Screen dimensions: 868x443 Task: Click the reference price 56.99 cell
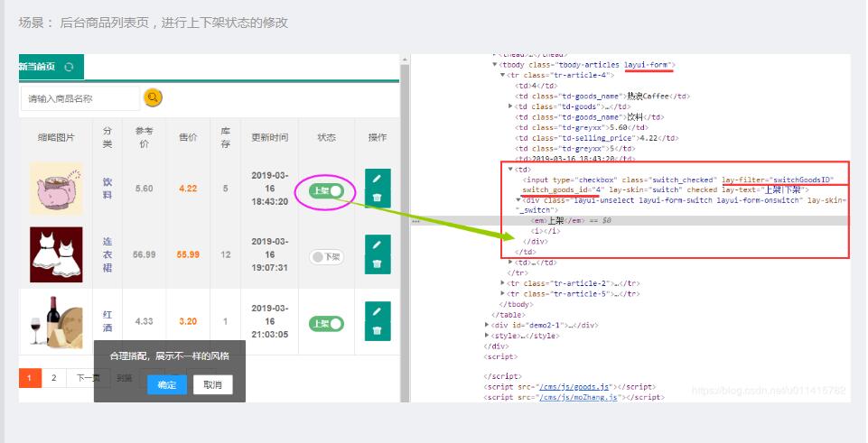(x=144, y=255)
